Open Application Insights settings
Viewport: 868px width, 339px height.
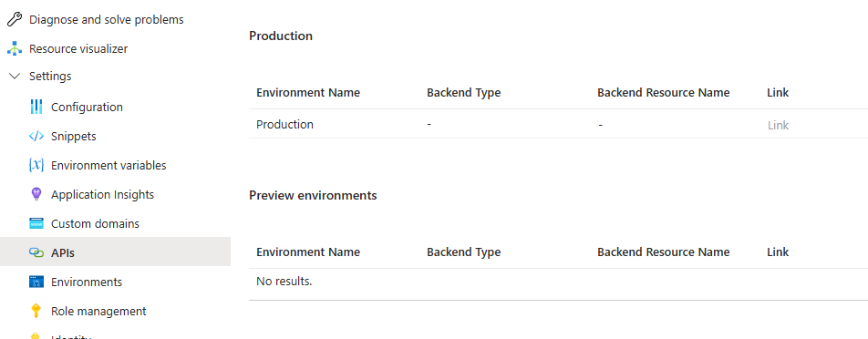tap(102, 195)
